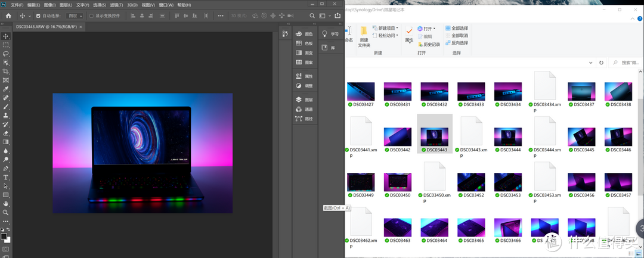Click 全部选择 in Explorer ribbon
The height and width of the screenshot is (258, 644).
coord(456,28)
